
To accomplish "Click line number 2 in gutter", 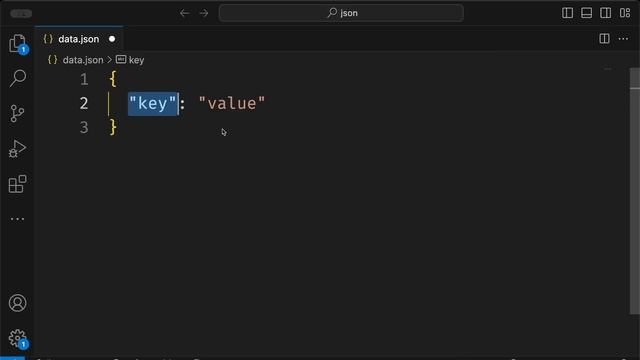I will (84, 103).
